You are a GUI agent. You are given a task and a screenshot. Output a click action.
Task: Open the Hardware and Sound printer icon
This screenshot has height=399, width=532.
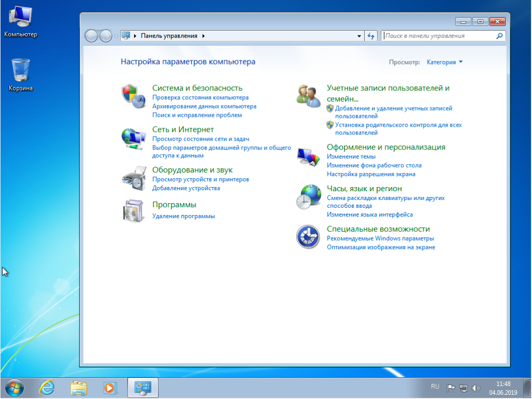point(134,178)
